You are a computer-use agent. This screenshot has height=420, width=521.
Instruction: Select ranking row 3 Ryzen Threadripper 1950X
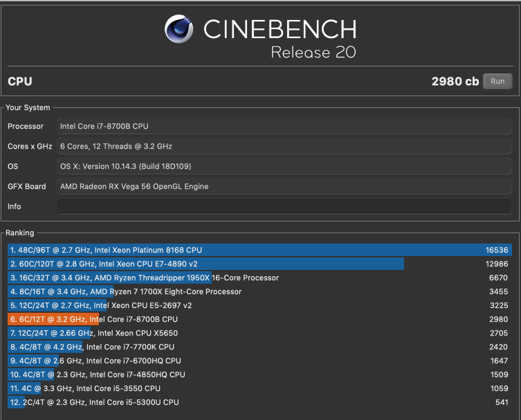260,277
